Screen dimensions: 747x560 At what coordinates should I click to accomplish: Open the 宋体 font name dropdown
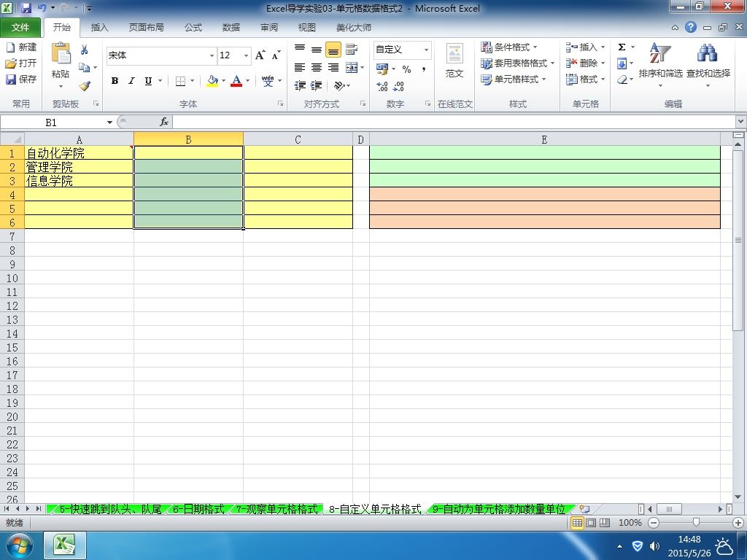click(212, 55)
